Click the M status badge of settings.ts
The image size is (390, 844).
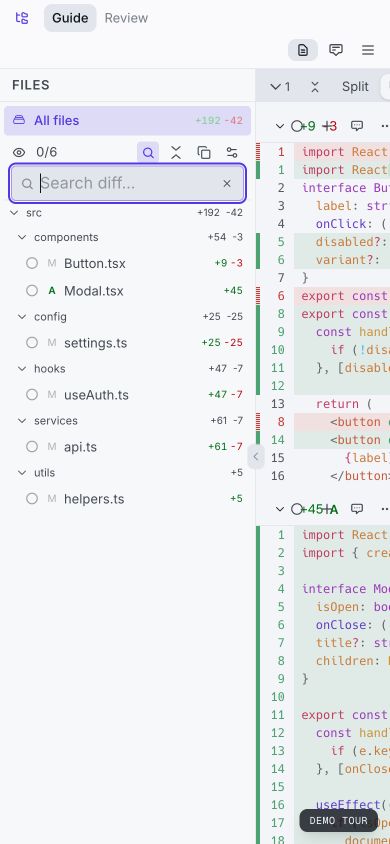click(x=52, y=342)
